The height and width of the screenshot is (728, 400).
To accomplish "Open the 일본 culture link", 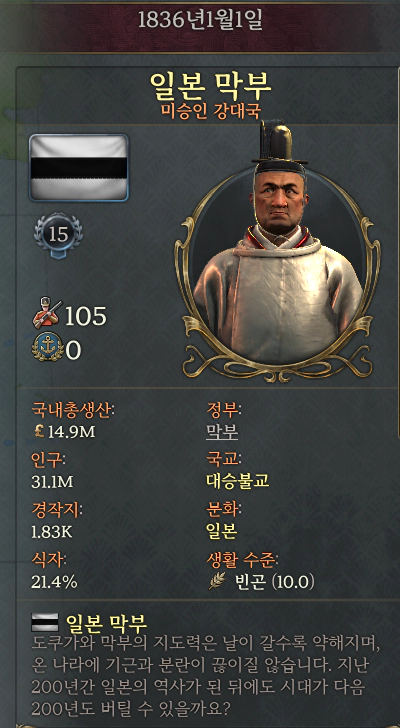I will (222, 531).
